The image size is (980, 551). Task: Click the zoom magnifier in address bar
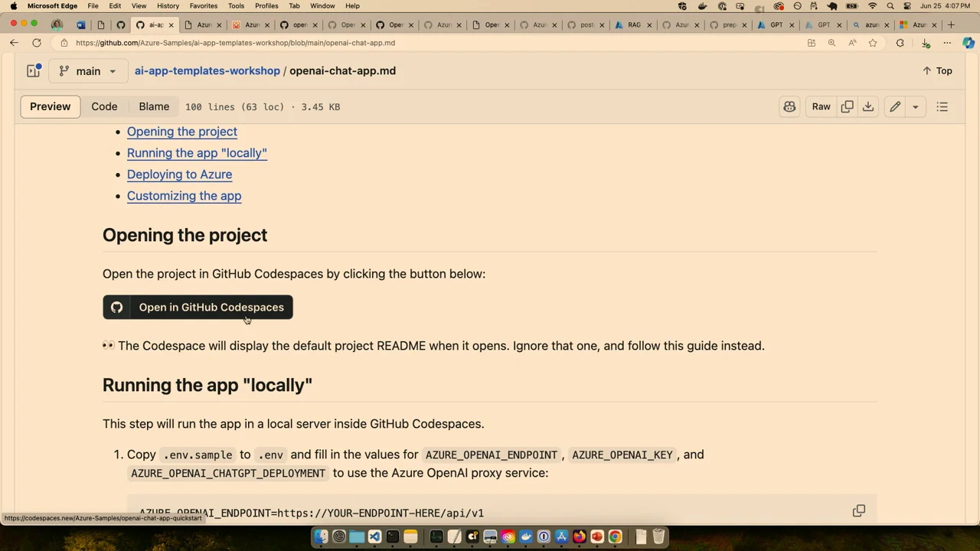[x=831, y=43]
